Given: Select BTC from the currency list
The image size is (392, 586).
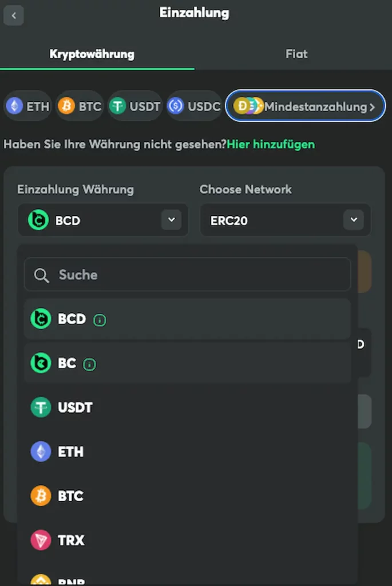Looking at the screenshot, I should [70, 496].
